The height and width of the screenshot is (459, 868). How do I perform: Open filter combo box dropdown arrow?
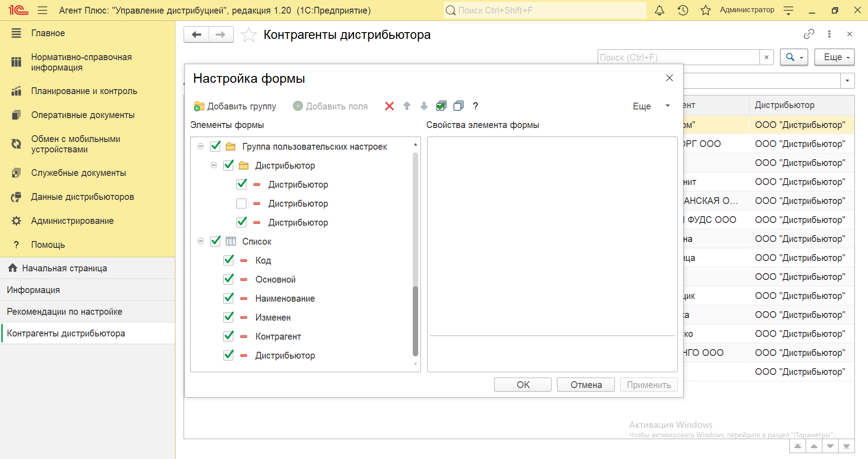click(847, 81)
